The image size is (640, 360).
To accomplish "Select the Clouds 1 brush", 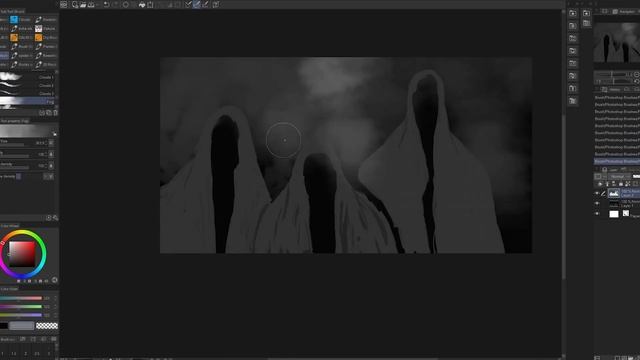I will click(28, 77).
